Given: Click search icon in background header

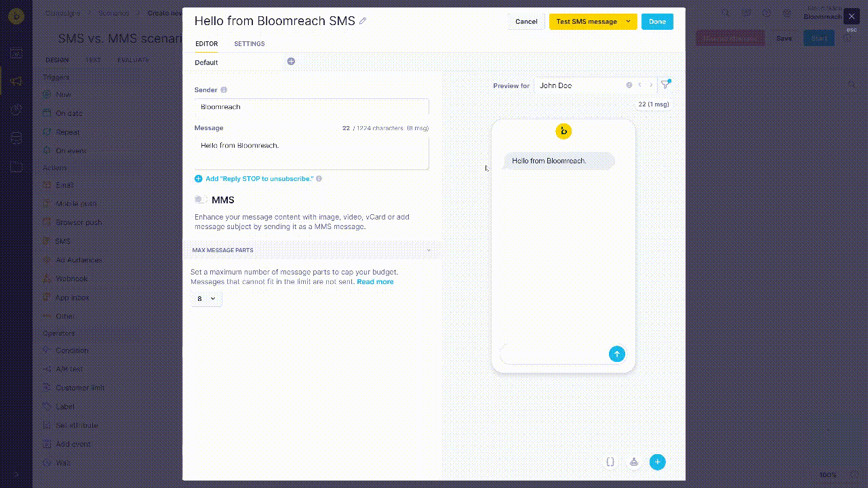Looking at the screenshot, I should (x=726, y=13).
